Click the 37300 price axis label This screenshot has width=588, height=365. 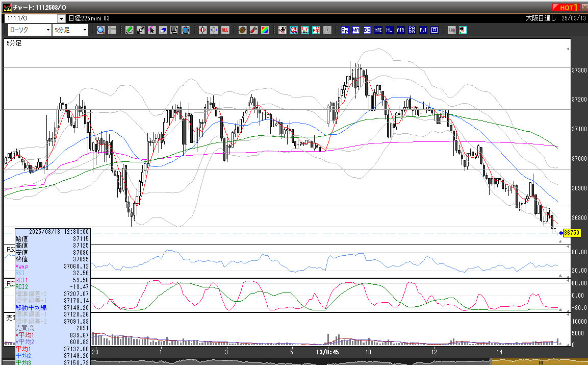[579, 70]
